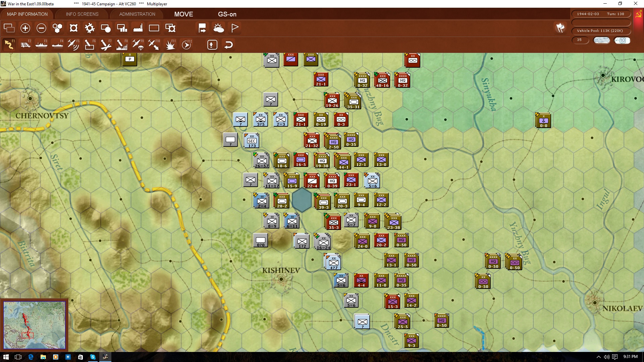This screenshot has width=644, height=362.
Task: Open the weather display icon
Action: point(219,28)
